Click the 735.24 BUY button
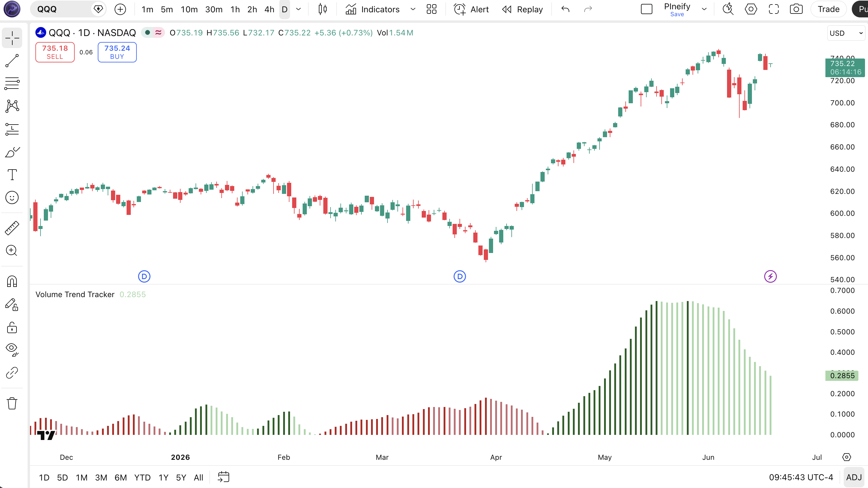The width and height of the screenshot is (868, 488). 117,52
